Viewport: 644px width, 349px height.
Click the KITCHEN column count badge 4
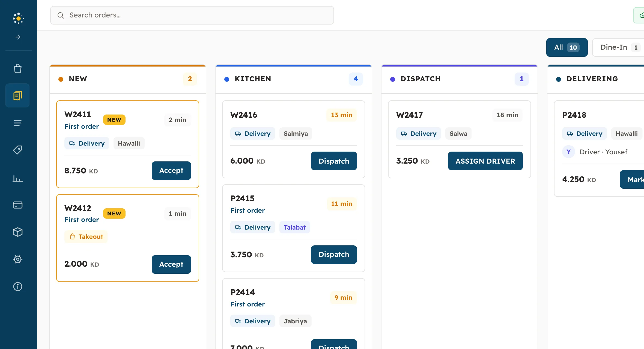pyautogui.click(x=356, y=79)
